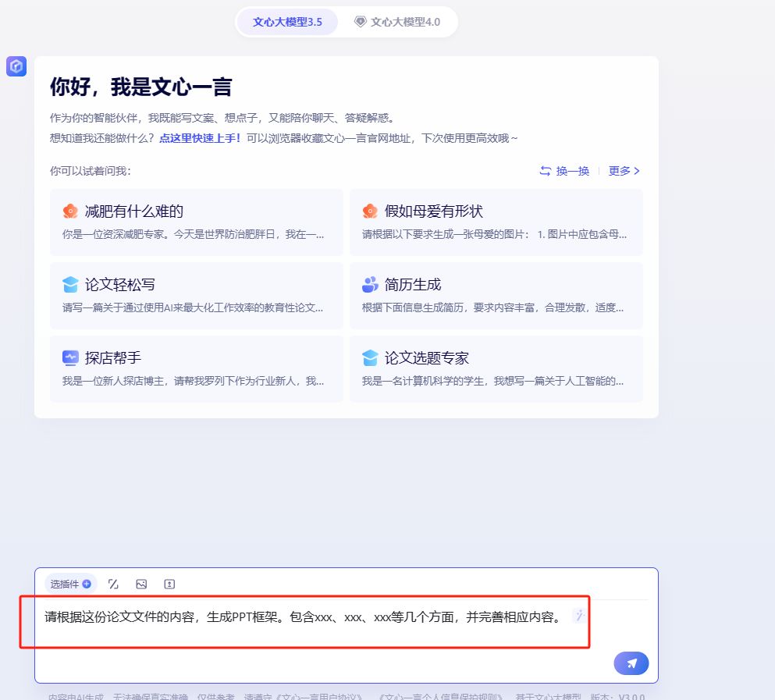This screenshot has width=775, height=700.
Task: Click the graduation cap icon beside 论文选题专家
Action: pos(370,357)
